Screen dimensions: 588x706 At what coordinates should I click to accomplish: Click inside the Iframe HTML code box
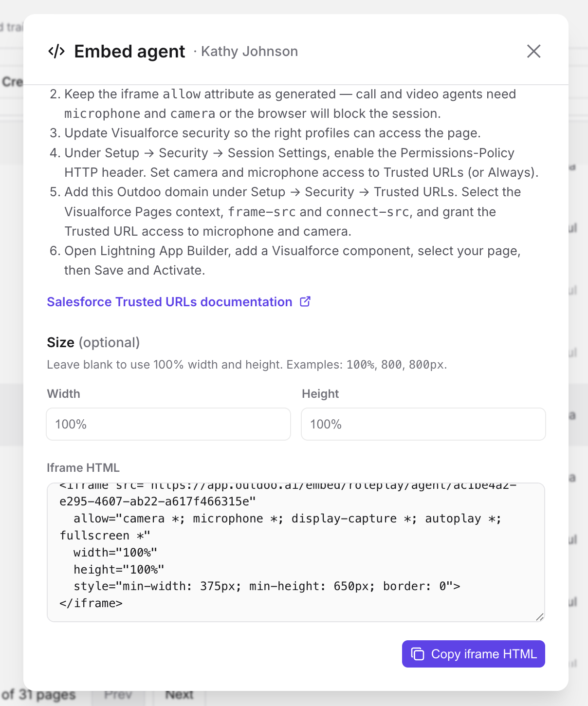click(296, 553)
